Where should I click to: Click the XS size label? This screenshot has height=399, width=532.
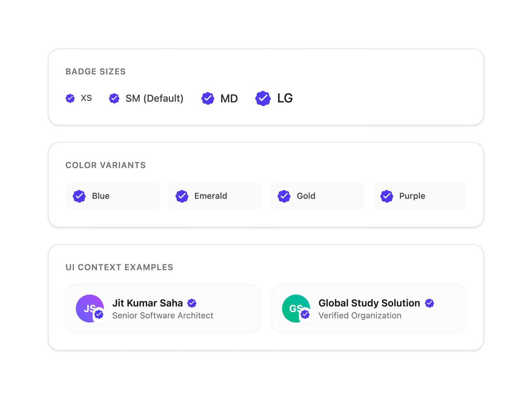pyautogui.click(x=86, y=98)
